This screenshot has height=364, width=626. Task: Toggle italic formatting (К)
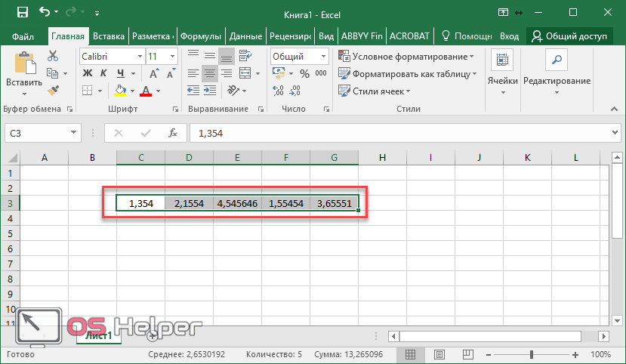(x=102, y=73)
